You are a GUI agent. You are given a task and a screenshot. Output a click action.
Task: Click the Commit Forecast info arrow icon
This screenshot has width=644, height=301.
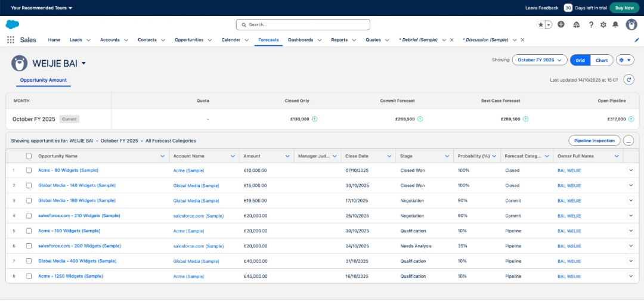pos(420,119)
